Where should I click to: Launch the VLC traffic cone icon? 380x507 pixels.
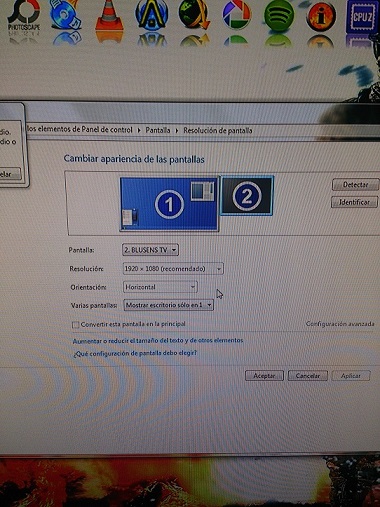(110, 16)
